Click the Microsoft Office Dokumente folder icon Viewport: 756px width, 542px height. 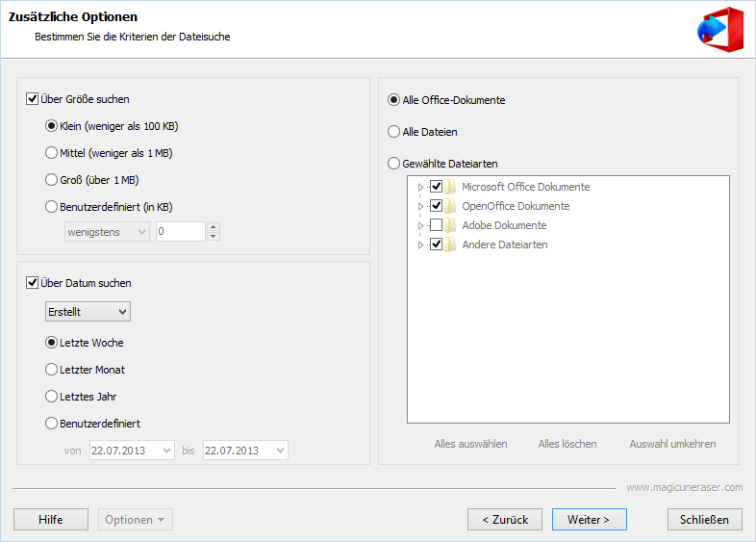[x=450, y=187]
